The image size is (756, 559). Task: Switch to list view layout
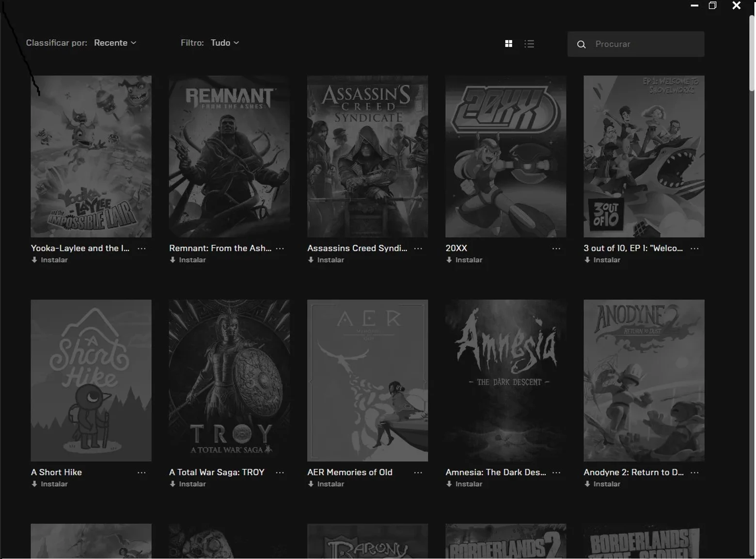point(529,44)
